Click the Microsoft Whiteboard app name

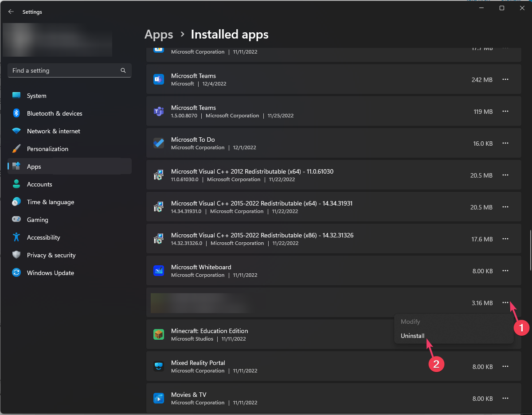[x=201, y=267]
